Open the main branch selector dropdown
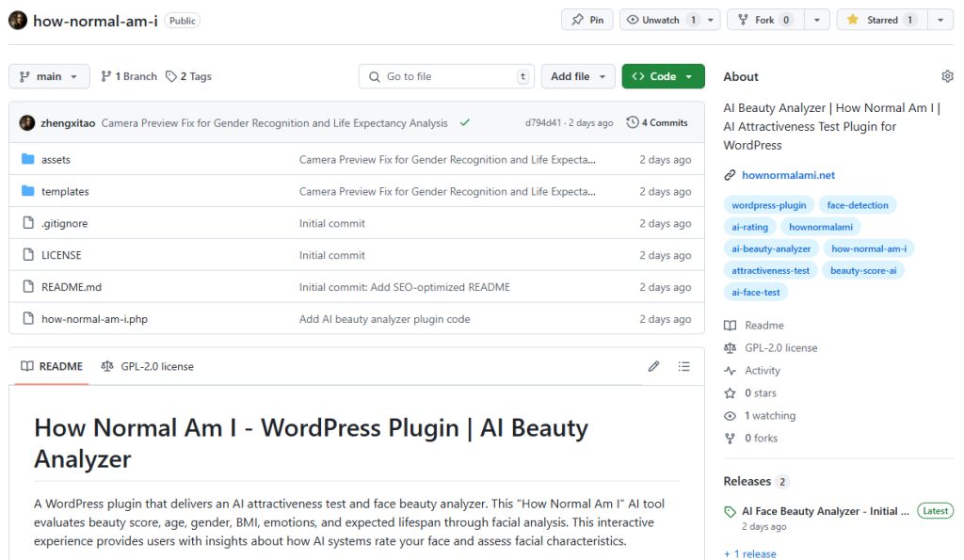The height and width of the screenshot is (560, 964). pyautogui.click(x=49, y=76)
